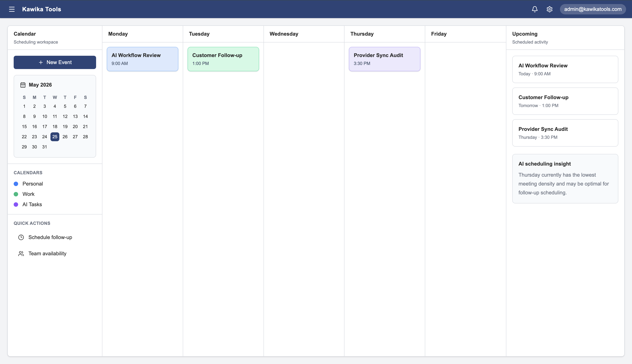This screenshot has height=364, width=632.
Task: Click the QUICK ACTIONS section label
Action: coord(32,223)
